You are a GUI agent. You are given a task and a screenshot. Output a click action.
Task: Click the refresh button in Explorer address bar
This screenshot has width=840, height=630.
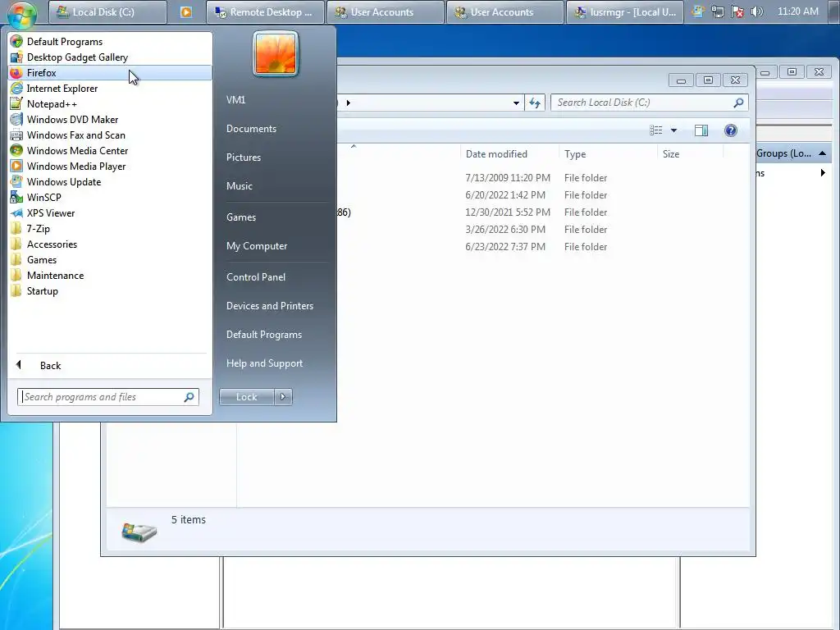pyautogui.click(x=535, y=103)
